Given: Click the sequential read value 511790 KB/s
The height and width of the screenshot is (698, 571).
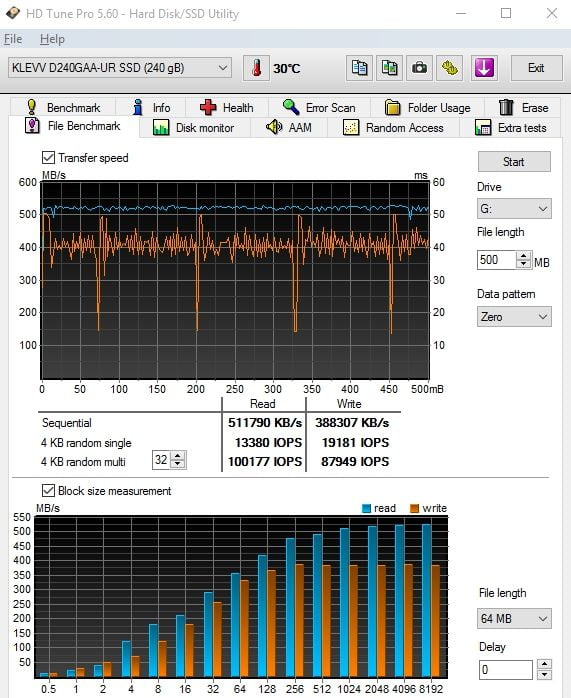Looking at the screenshot, I should point(265,422).
